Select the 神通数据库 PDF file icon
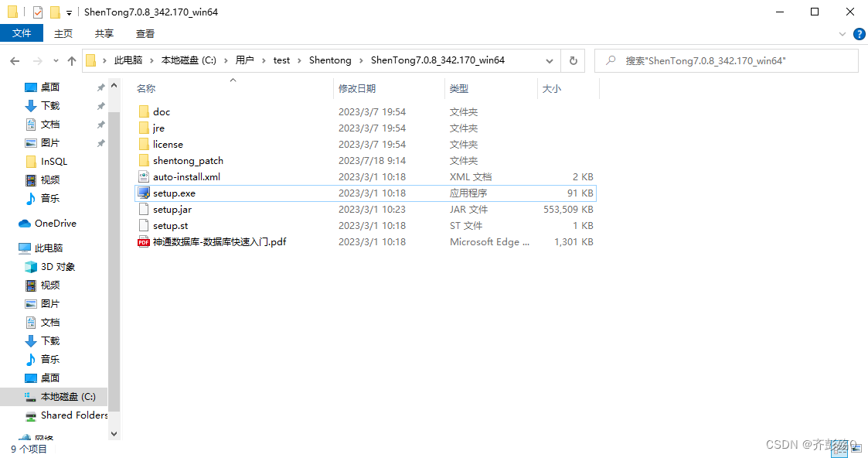This screenshot has height=458, width=868. 144,241
